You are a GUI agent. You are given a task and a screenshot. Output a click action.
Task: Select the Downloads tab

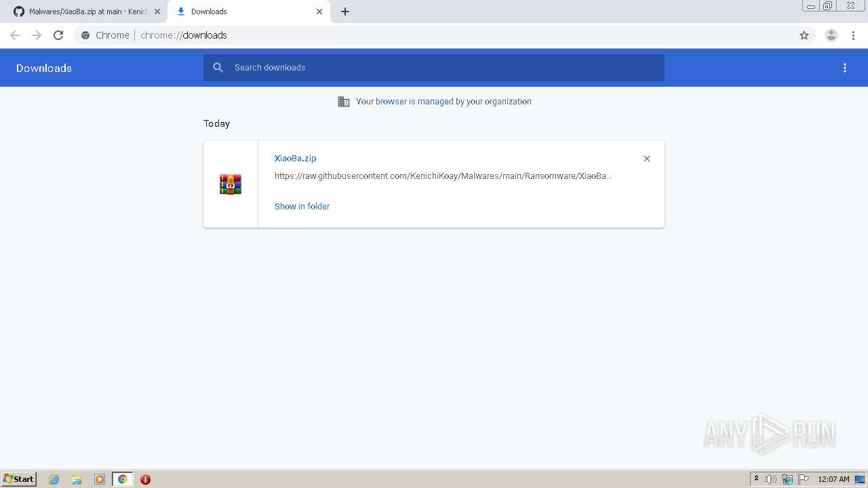pos(249,12)
